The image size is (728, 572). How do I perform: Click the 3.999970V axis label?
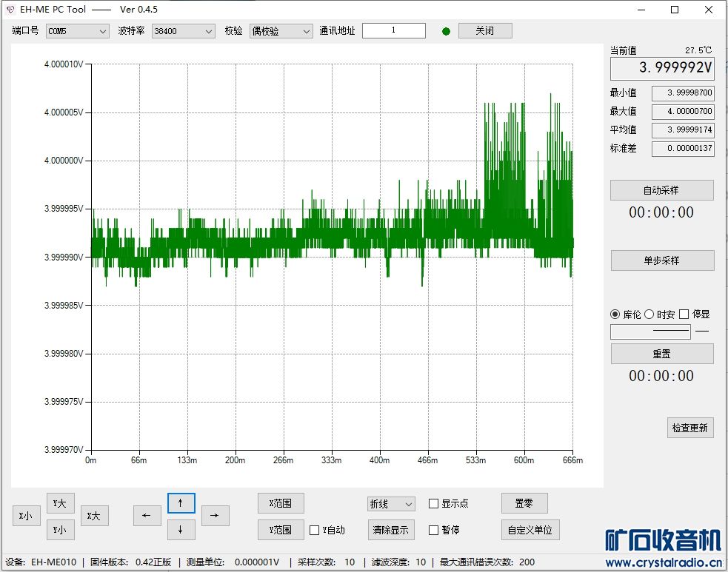coord(64,449)
